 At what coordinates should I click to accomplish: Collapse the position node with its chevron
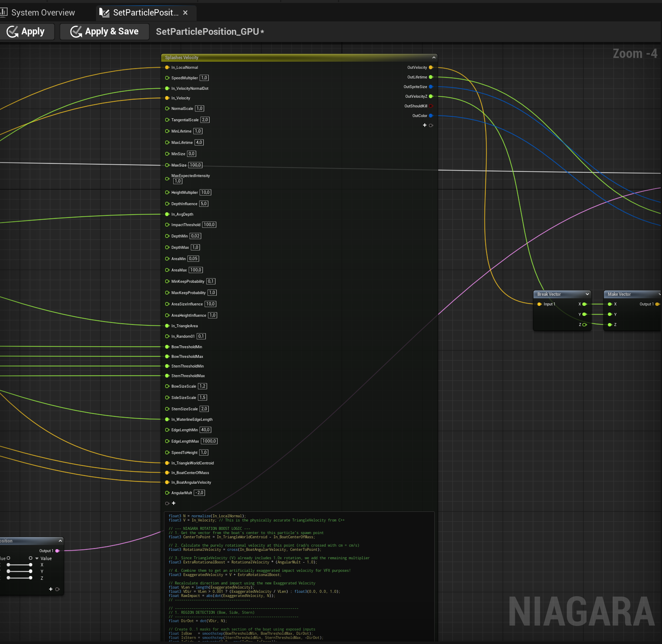click(x=60, y=541)
